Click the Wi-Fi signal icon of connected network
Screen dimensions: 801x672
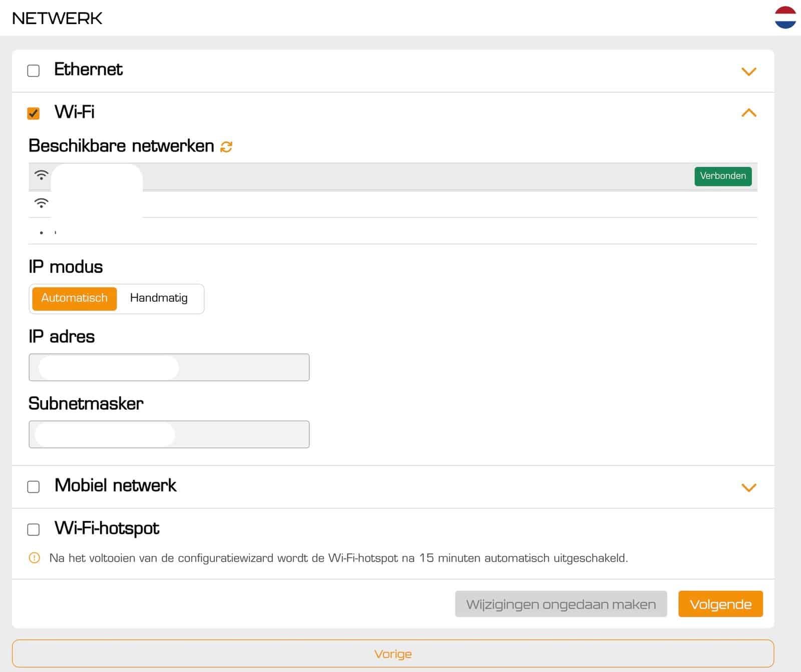(41, 175)
